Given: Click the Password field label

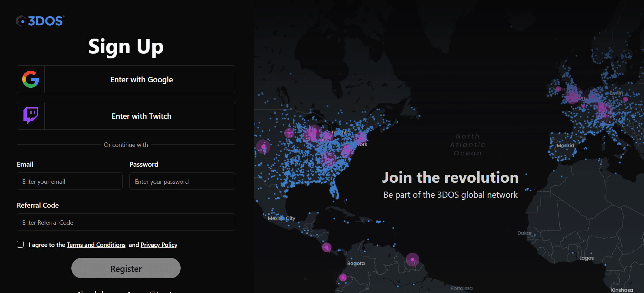Looking at the screenshot, I should (x=144, y=164).
